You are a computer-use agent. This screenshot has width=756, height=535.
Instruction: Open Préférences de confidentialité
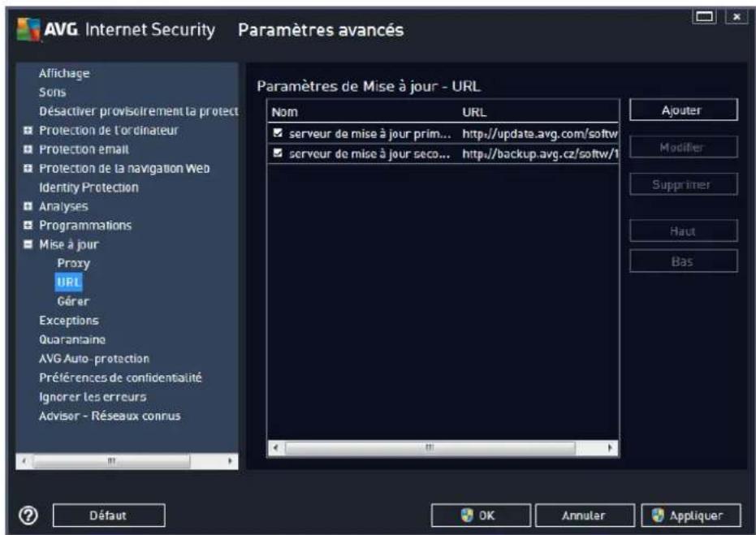[x=120, y=378]
